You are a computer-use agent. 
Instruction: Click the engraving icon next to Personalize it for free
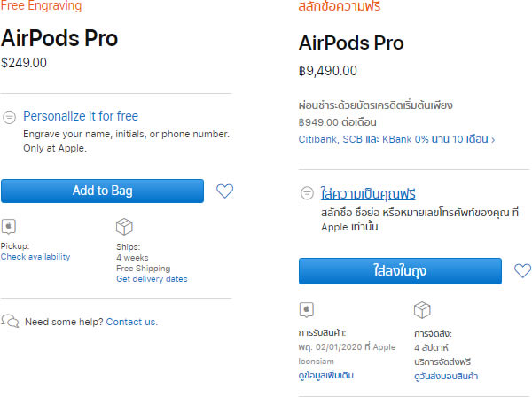coord(10,116)
